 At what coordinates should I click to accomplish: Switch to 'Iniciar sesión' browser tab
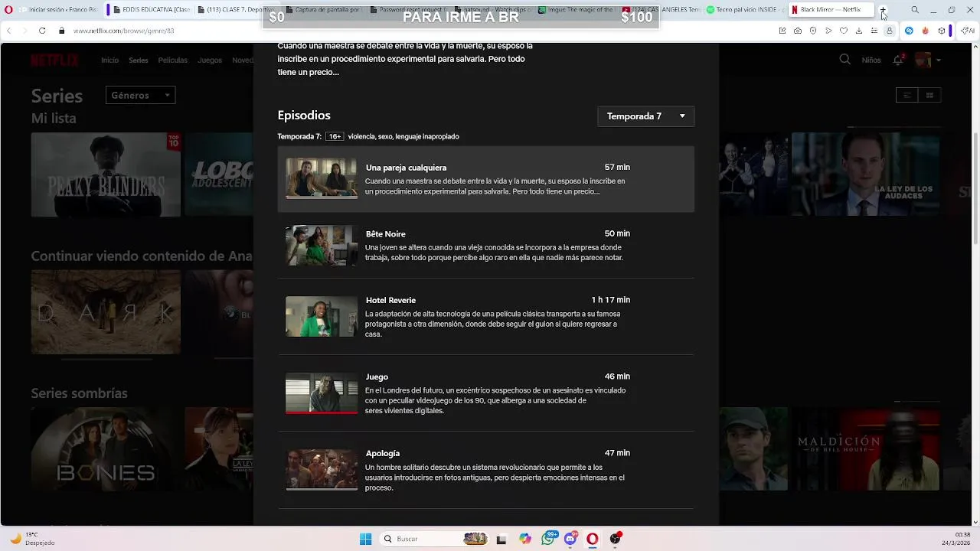pos(60,10)
